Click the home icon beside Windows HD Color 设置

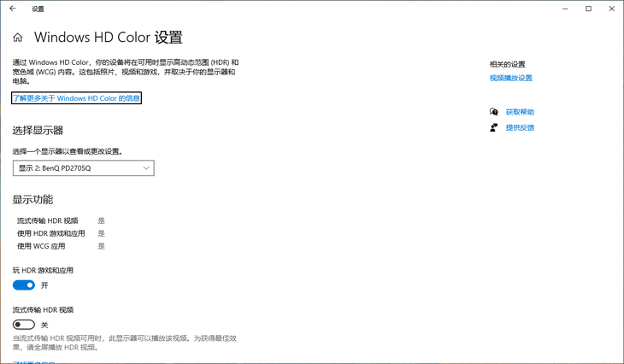[x=18, y=38]
